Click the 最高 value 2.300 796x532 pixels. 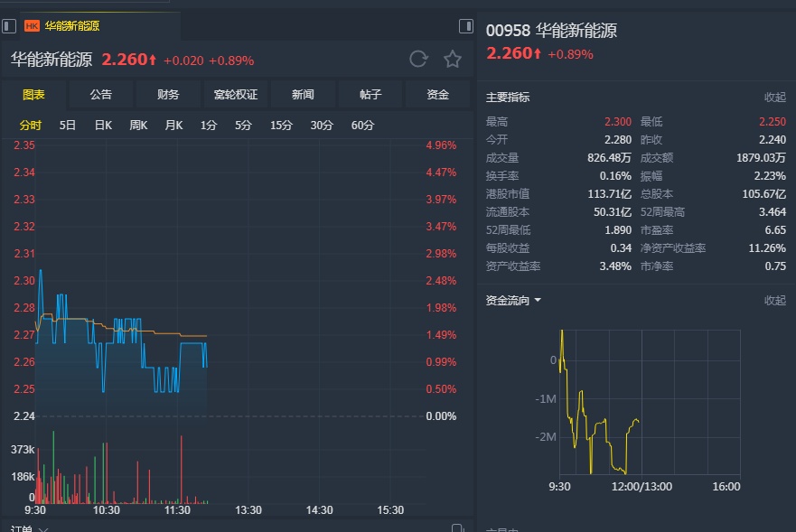(618, 122)
